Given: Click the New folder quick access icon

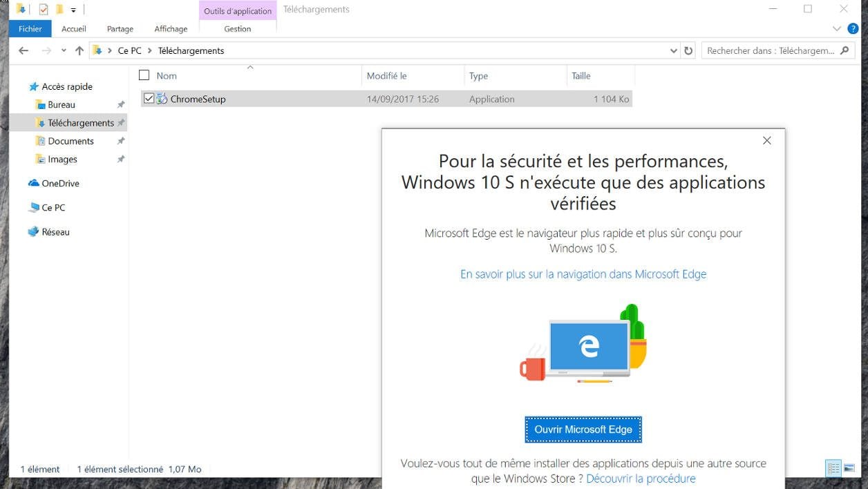Looking at the screenshot, I should click(59, 10).
